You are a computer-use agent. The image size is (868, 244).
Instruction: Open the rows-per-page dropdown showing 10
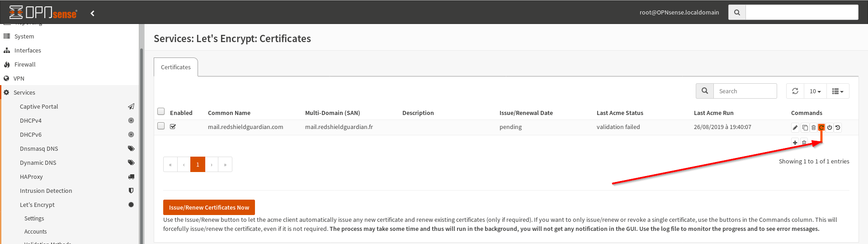(x=815, y=91)
